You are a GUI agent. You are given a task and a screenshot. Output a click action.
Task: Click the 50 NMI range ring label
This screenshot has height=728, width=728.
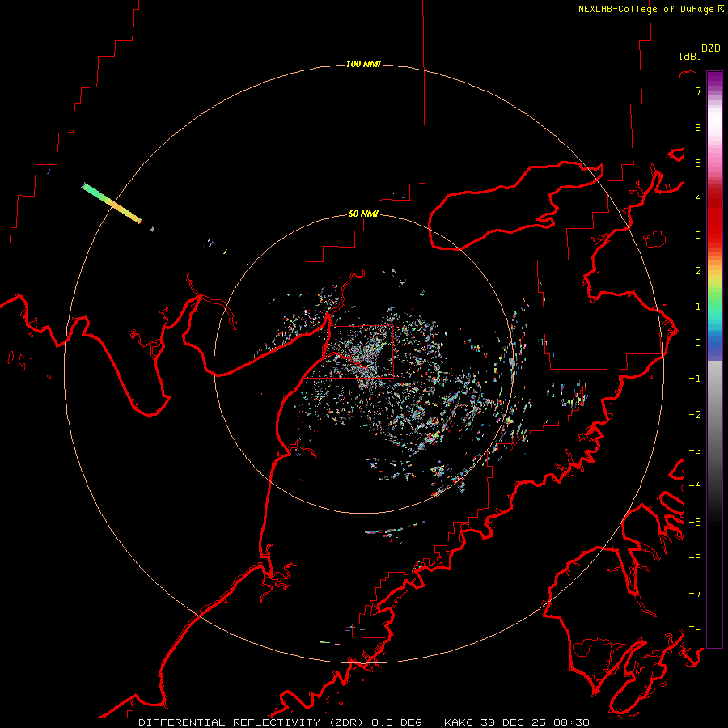click(x=363, y=214)
